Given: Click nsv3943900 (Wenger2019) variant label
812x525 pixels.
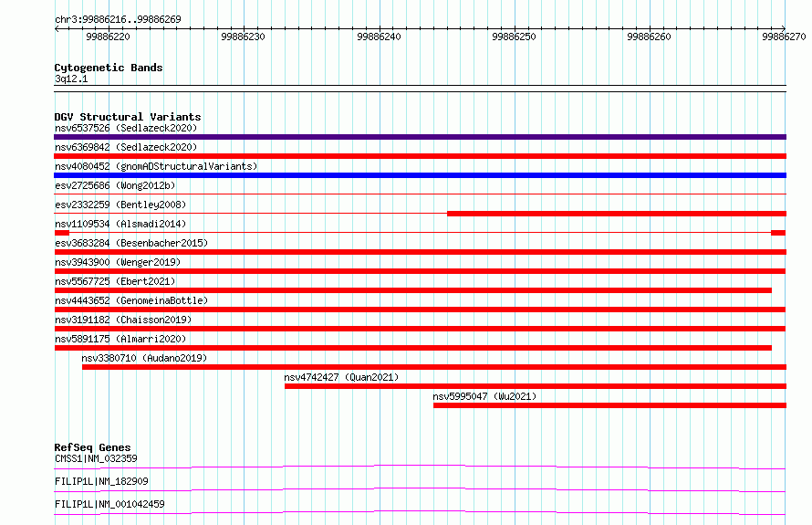Looking at the screenshot, I should coord(118,262).
